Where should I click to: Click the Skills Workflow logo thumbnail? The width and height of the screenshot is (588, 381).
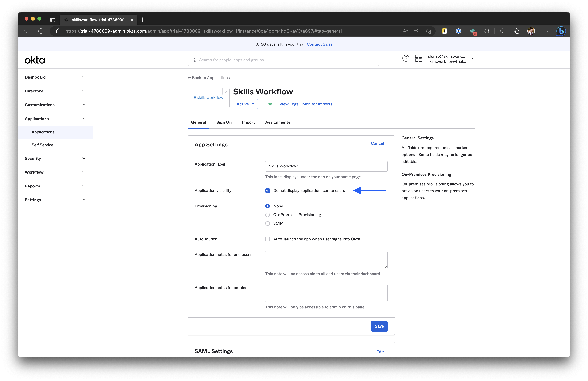coord(209,98)
